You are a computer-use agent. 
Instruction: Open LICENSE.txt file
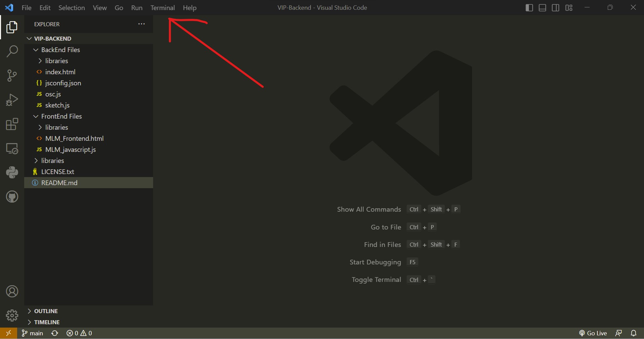tap(89, 172)
